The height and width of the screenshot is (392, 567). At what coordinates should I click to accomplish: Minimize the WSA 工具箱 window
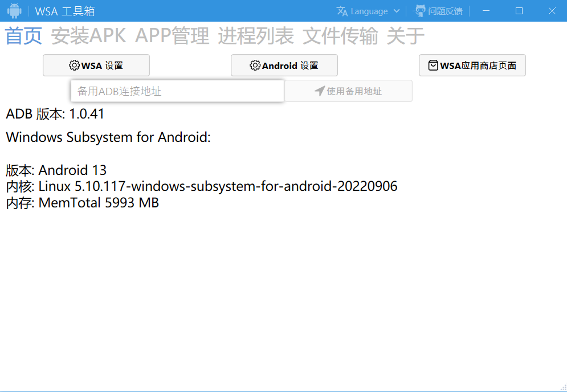pyautogui.click(x=486, y=11)
